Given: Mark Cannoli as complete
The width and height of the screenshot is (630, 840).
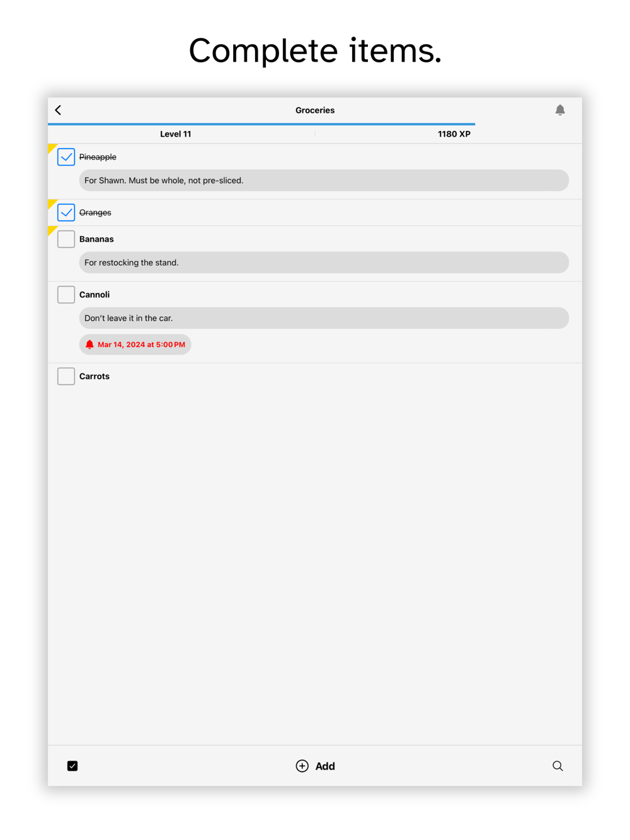Looking at the screenshot, I should [66, 294].
